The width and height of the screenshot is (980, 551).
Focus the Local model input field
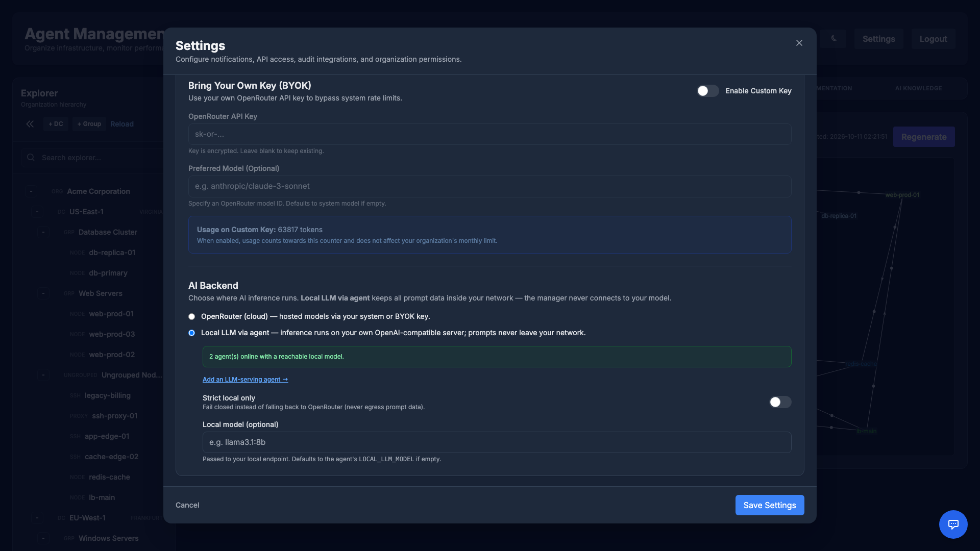pyautogui.click(x=497, y=442)
